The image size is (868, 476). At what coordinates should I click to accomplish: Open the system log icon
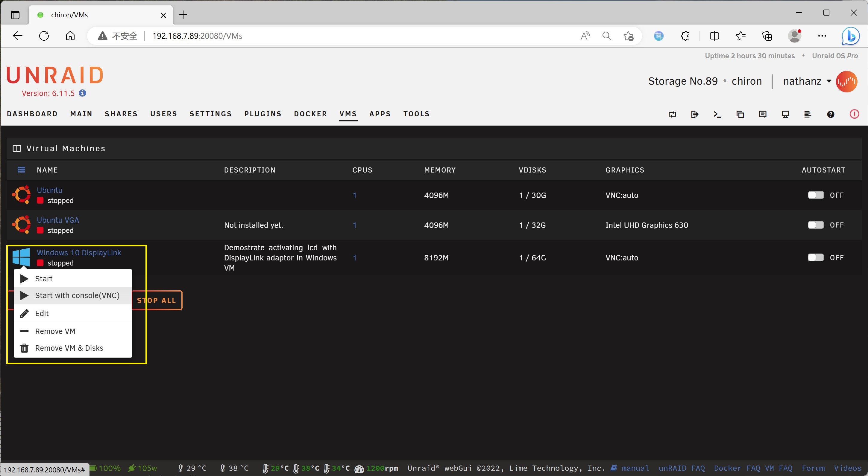point(808,114)
